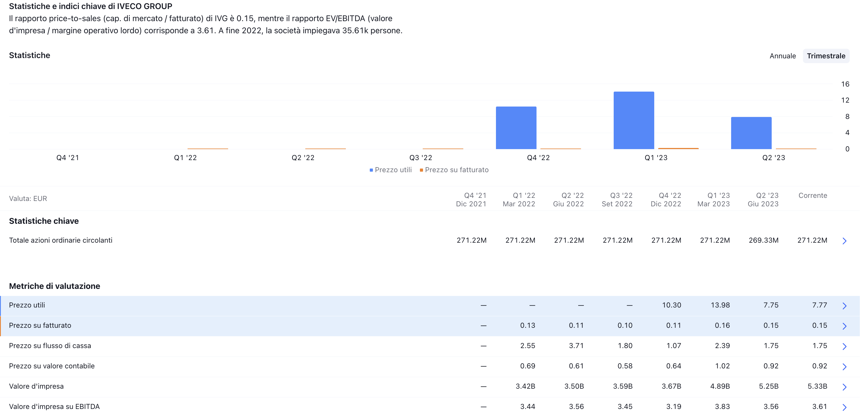Click the Metriche di valutazione heading

click(x=55, y=286)
